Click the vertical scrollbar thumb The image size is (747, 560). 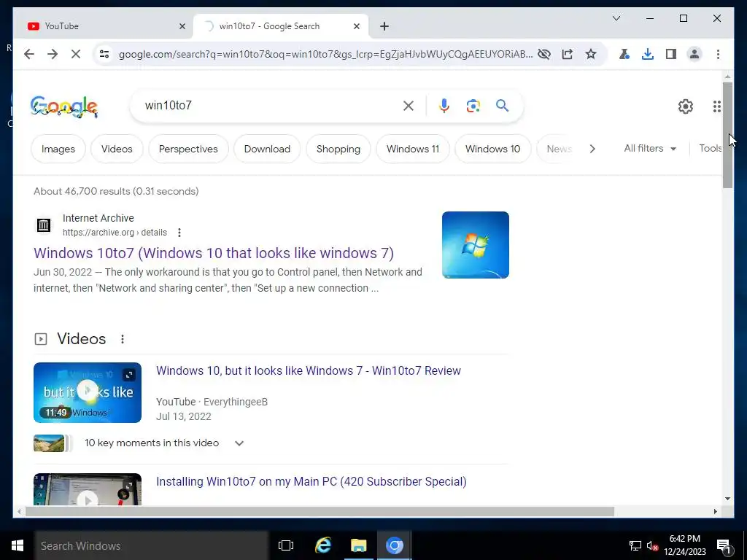click(727, 135)
